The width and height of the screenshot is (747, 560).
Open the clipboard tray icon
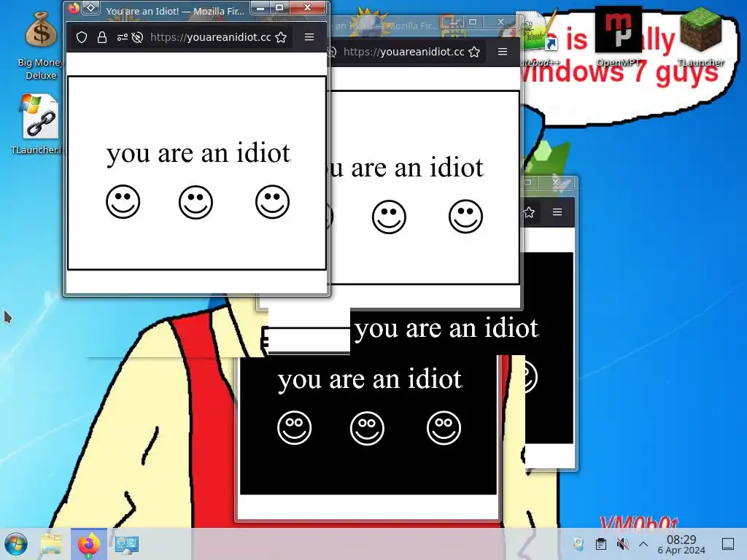[601, 544]
